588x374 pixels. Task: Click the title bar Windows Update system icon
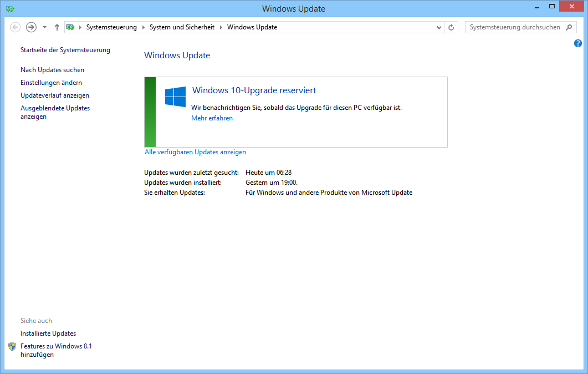point(10,9)
